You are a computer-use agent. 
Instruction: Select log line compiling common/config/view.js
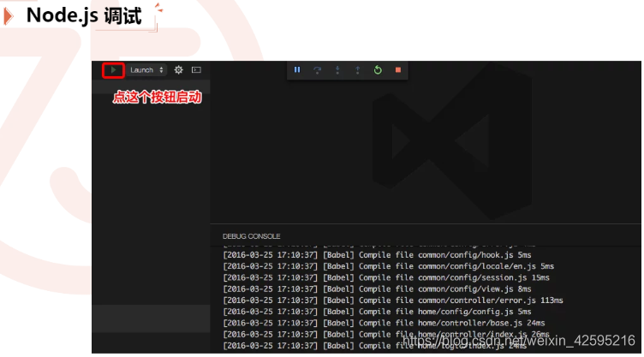[377, 289]
